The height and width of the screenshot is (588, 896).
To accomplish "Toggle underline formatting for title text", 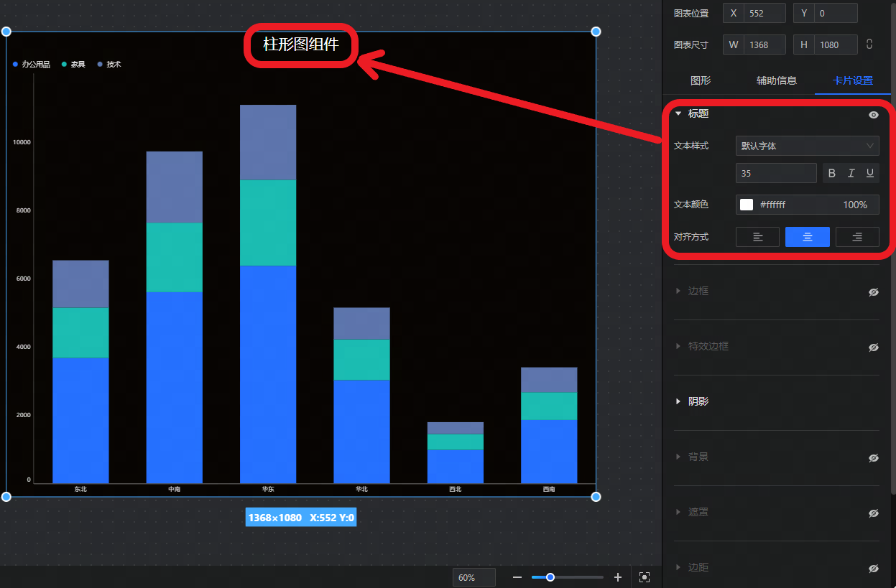I will (869, 173).
